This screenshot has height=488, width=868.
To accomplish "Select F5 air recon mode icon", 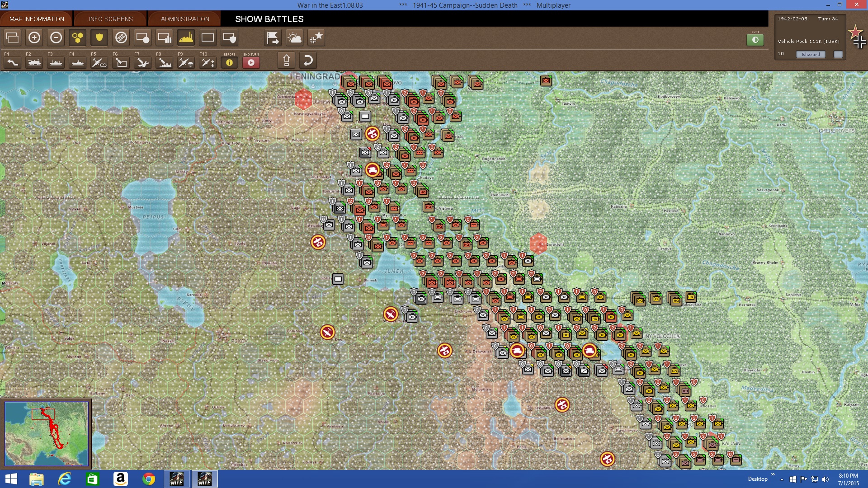I will (x=99, y=62).
